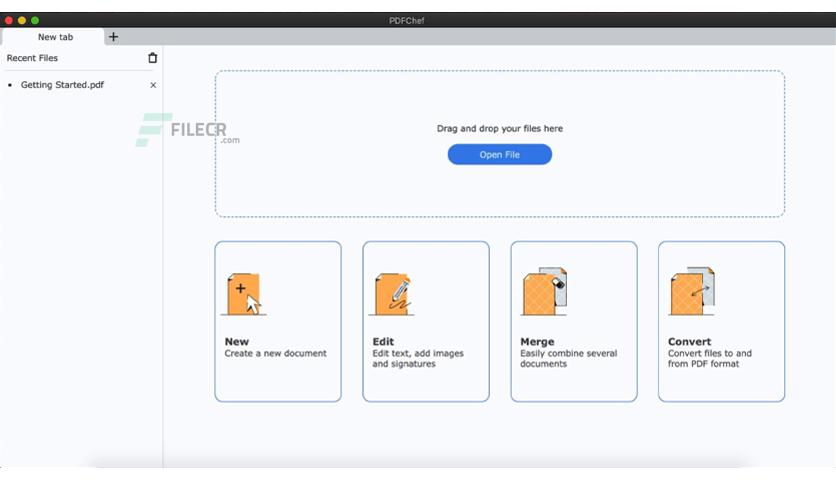Click the Recent Files heading

click(x=32, y=58)
